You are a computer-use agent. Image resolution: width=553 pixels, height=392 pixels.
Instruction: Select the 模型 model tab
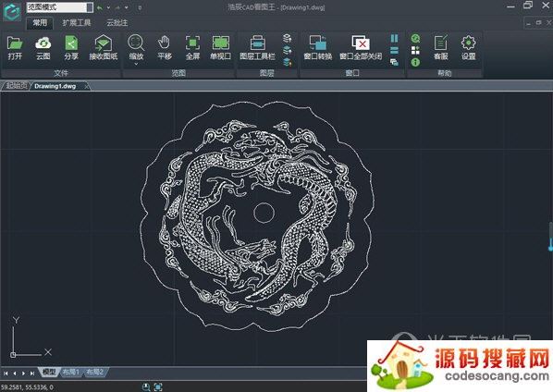(49, 372)
